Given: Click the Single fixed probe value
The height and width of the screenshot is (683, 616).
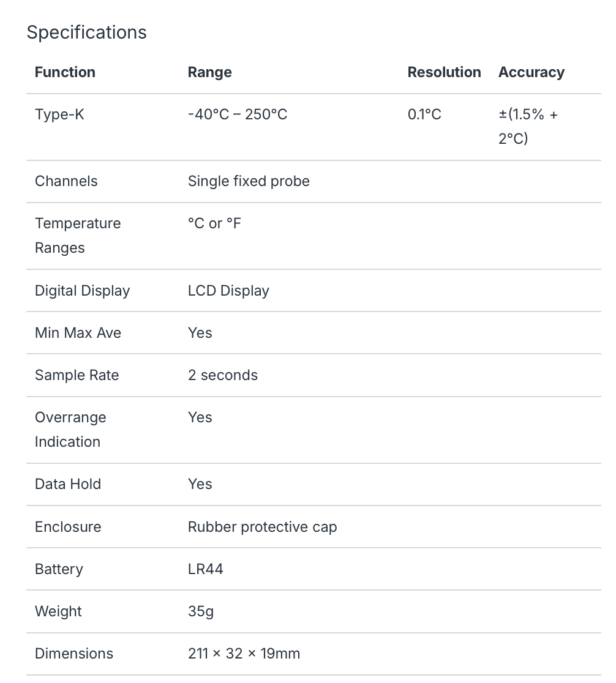Looking at the screenshot, I should [x=249, y=181].
